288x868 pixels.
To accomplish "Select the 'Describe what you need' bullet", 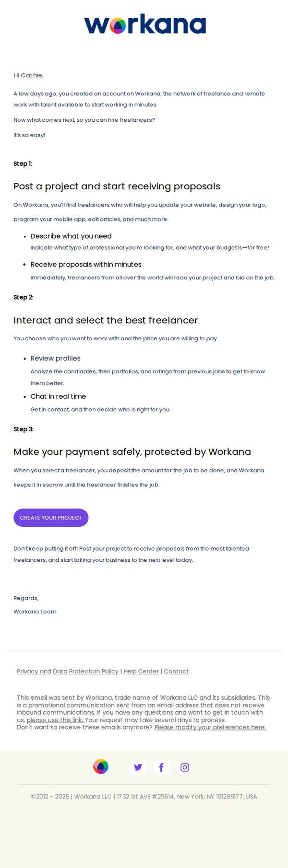I will (71, 236).
